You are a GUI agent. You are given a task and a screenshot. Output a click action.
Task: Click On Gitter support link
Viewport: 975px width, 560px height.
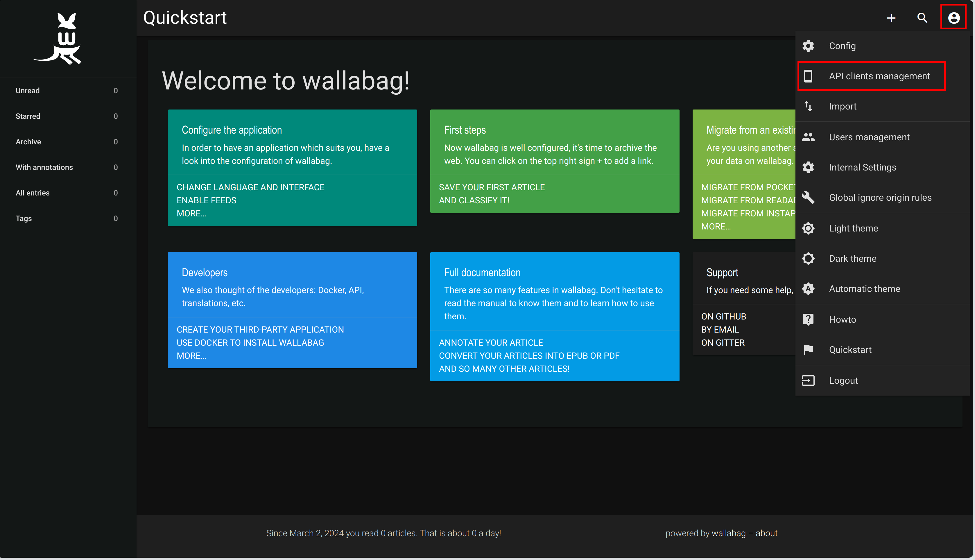click(x=723, y=343)
